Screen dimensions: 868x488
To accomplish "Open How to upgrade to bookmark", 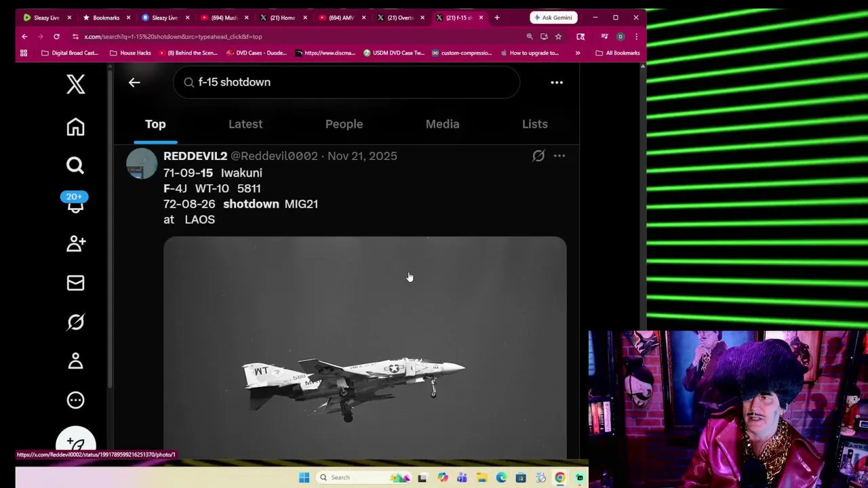I will click(x=530, y=53).
